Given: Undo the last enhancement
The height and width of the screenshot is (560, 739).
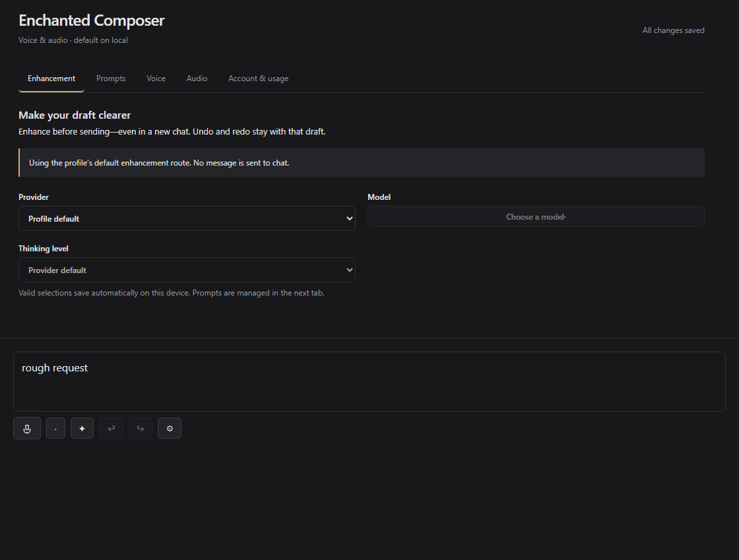Looking at the screenshot, I should [112, 428].
